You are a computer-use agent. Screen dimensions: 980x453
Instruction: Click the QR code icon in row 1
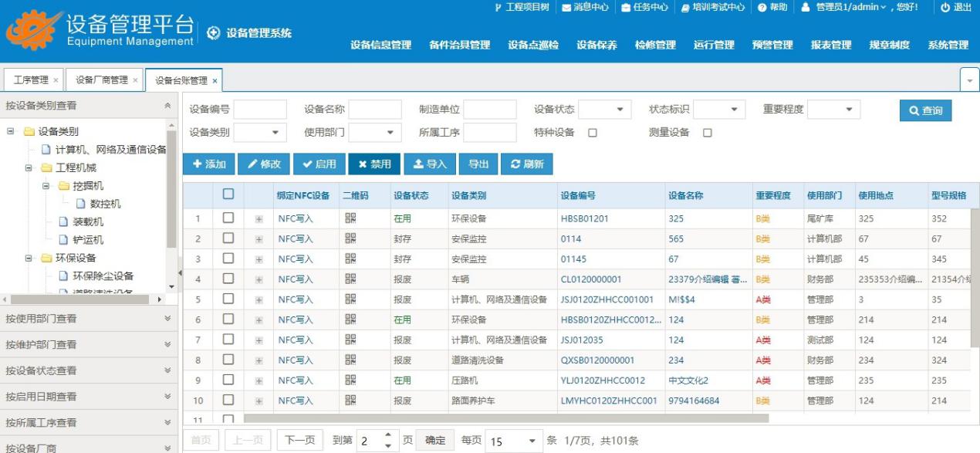click(350, 218)
